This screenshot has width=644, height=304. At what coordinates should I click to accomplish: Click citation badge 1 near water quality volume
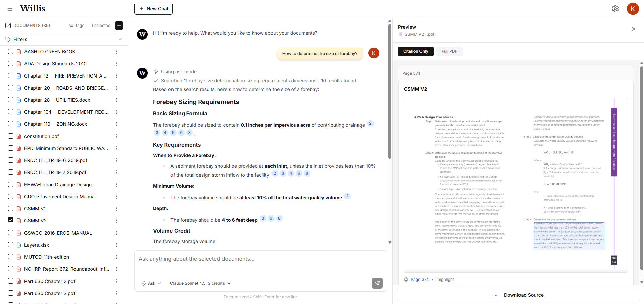[347, 196]
